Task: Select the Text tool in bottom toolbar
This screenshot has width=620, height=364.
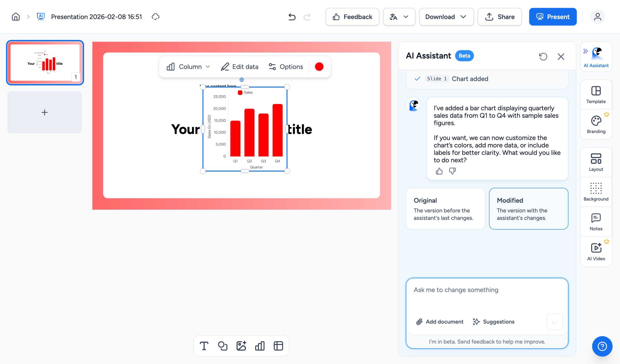Action: (x=204, y=346)
